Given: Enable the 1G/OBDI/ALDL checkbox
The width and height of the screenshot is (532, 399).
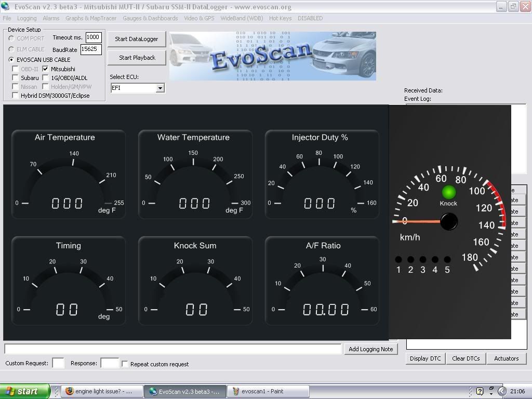Looking at the screenshot, I should [45, 78].
